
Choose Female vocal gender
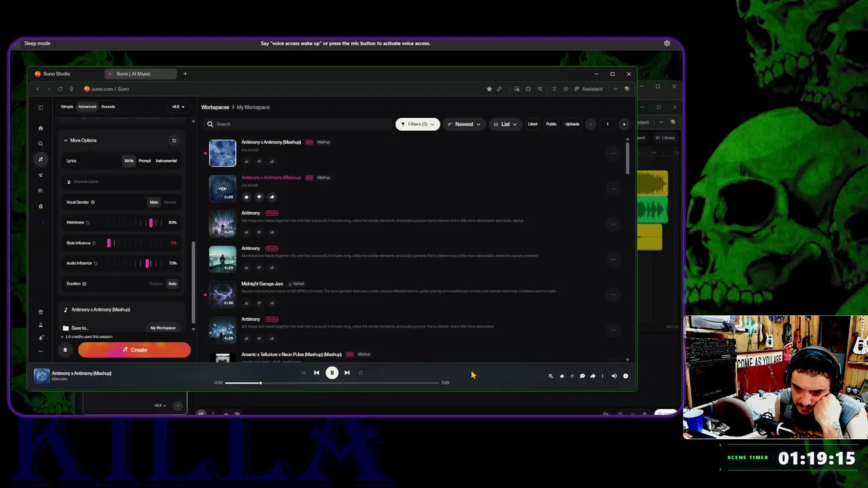[170, 202]
